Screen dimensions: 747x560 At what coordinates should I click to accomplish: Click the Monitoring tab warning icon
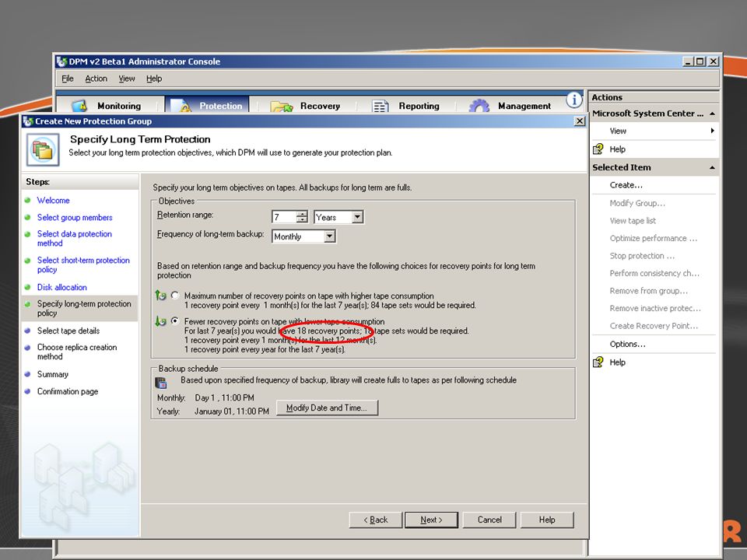tap(79, 106)
